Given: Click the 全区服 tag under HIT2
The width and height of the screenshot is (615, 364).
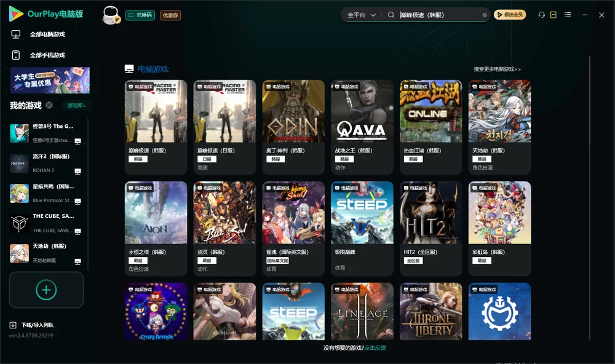Looking at the screenshot, I should tap(413, 261).
